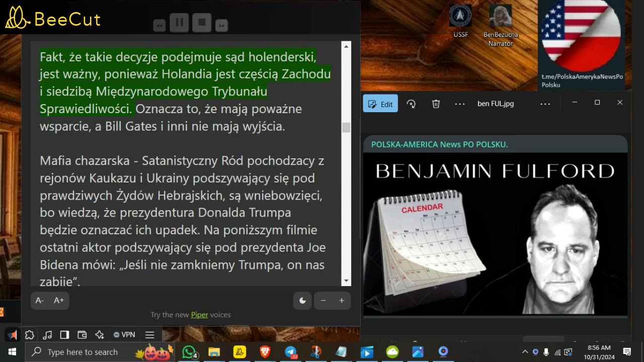Image resolution: width=644 pixels, height=362 pixels.
Task: Open the Brave wallet icon
Action: pos(82,335)
